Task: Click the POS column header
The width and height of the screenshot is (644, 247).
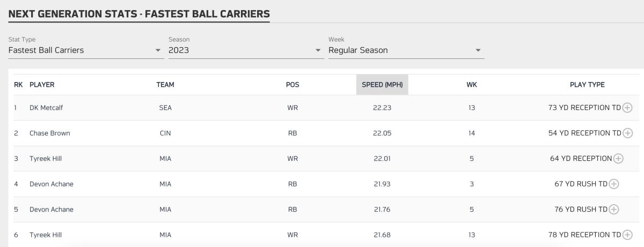Action: click(x=292, y=85)
